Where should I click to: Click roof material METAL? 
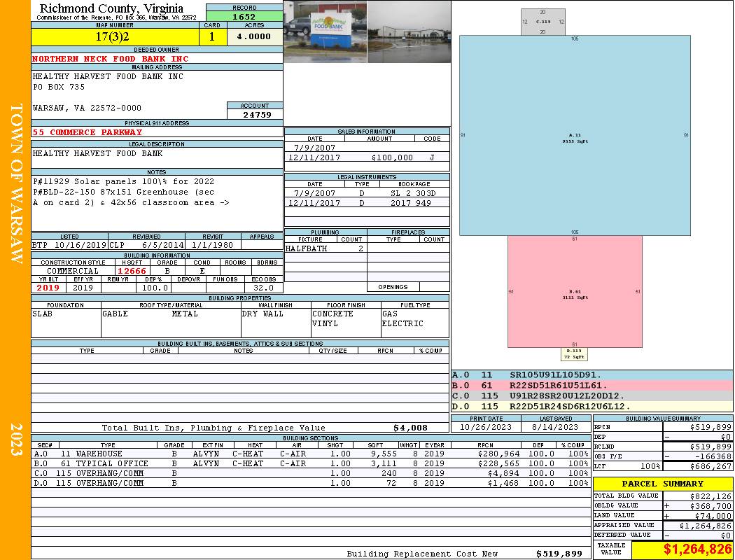[185, 314]
